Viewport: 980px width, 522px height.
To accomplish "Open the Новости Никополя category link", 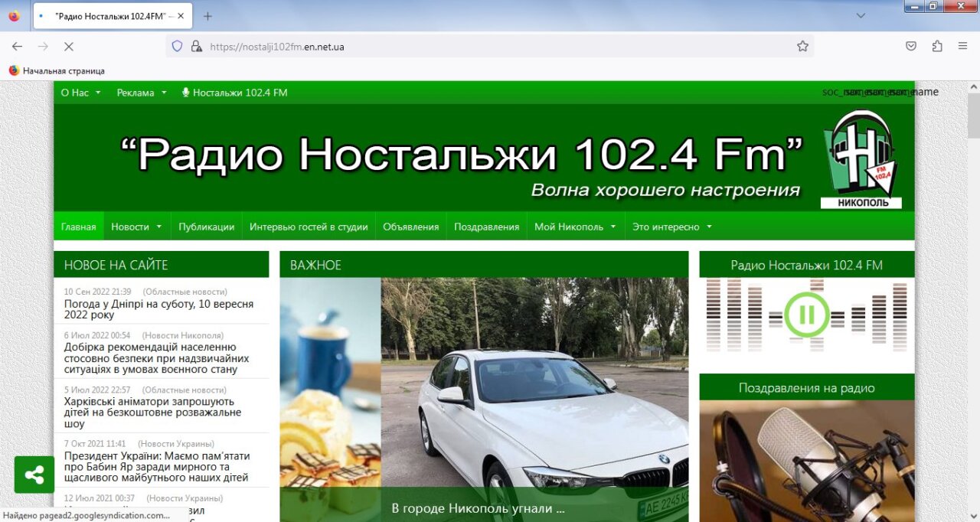I will pos(183,335).
